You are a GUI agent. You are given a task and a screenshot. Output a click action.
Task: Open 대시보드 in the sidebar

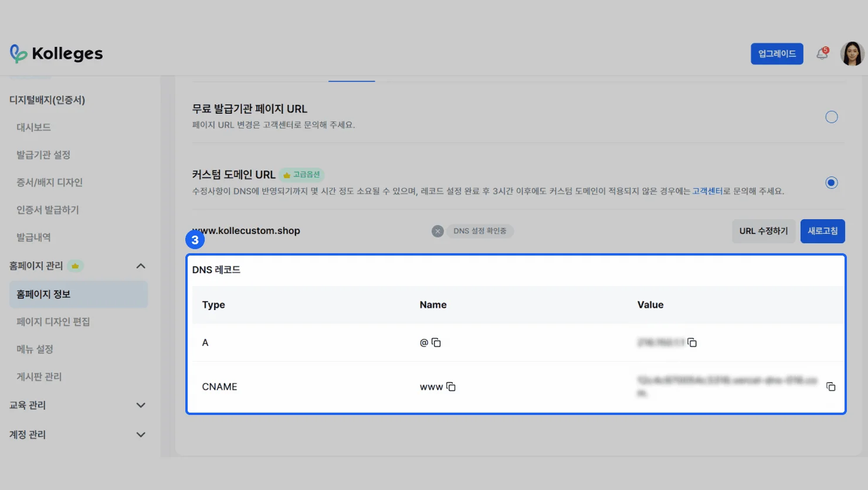point(34,127)
